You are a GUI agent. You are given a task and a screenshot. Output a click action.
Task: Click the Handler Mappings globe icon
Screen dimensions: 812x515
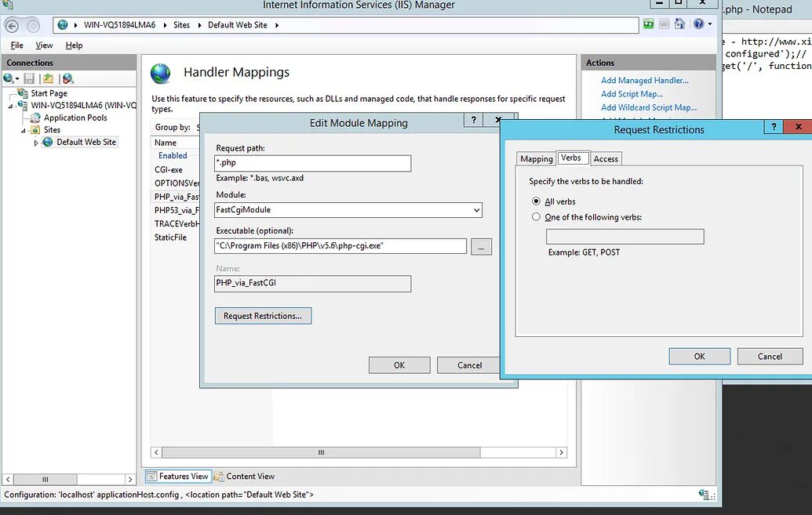click(x=161, y=74)
